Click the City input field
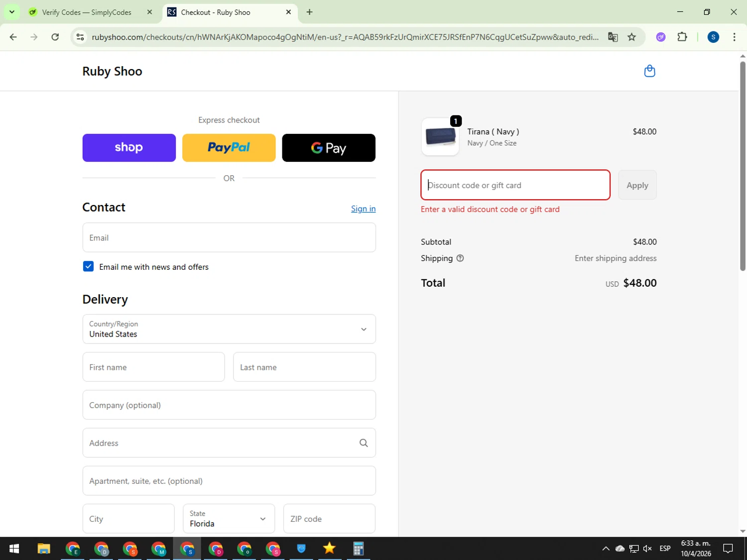The image size is (747, 560). [x=128, y=519]
